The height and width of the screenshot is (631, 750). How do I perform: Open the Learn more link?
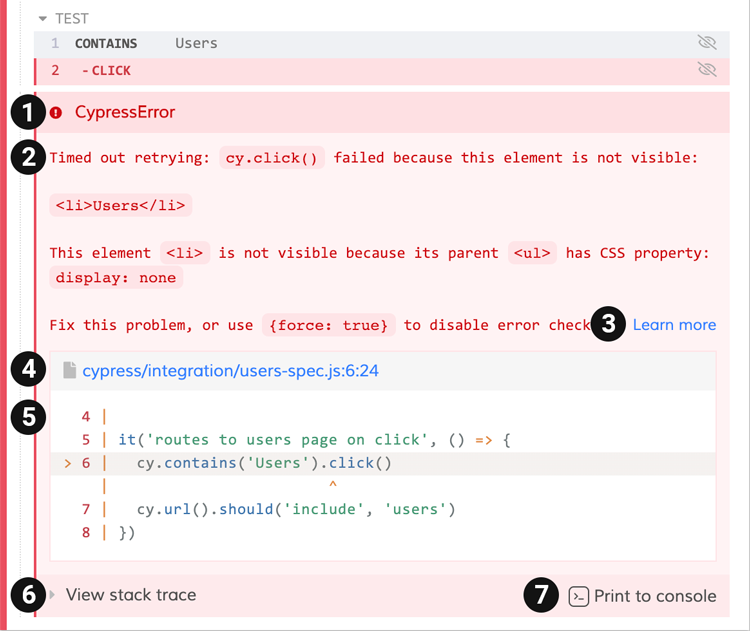pyautogui.click(x=674, y=325)
